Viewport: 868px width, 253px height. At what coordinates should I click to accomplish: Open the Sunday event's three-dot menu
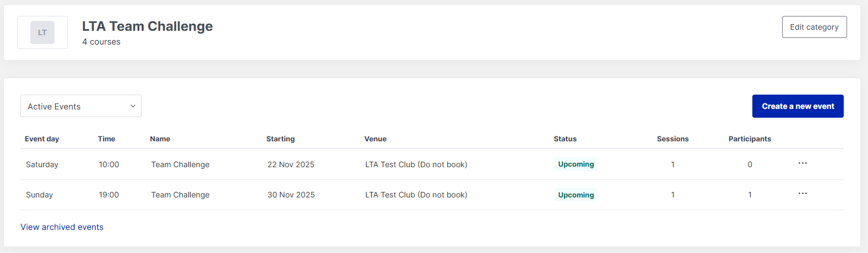click(x=802, y=194)
